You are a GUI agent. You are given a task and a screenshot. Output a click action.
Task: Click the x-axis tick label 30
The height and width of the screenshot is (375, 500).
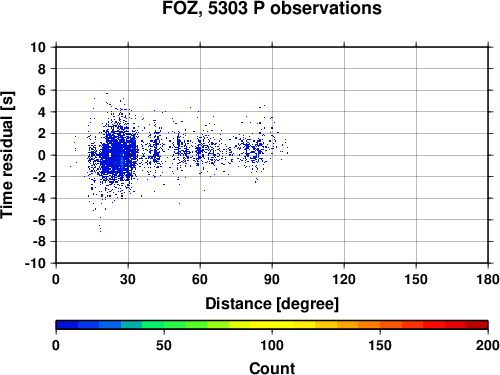tap(128, 279)
